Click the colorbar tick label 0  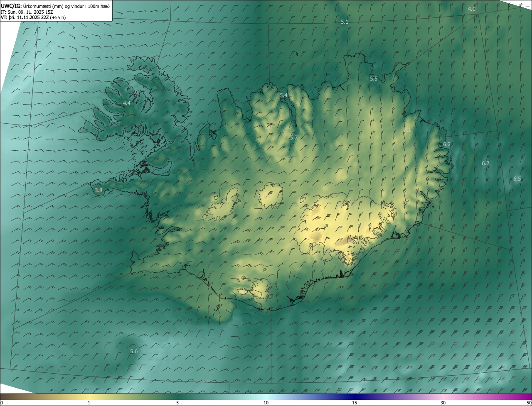(2, 403)
